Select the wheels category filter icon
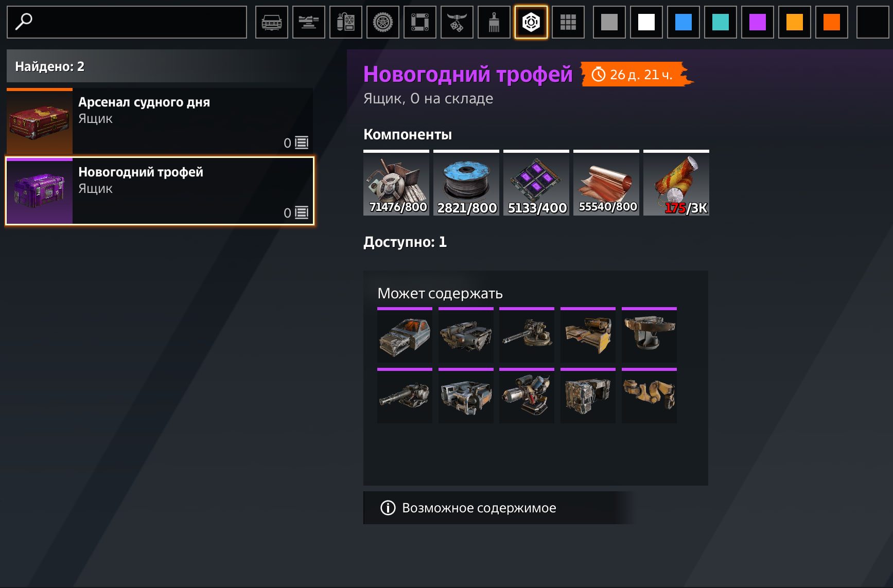Viewport: 893px width, 588px height. click(x=383, y=22)
